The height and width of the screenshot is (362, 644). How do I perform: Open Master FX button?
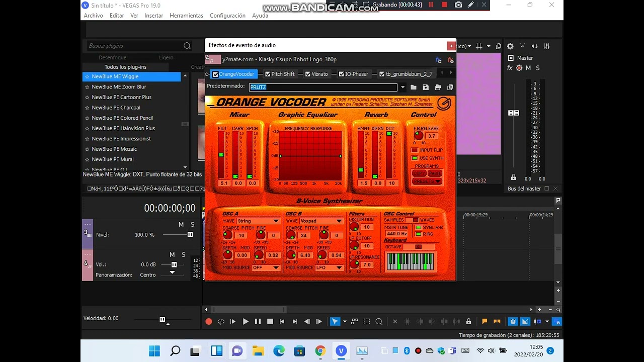pos(510,68)
